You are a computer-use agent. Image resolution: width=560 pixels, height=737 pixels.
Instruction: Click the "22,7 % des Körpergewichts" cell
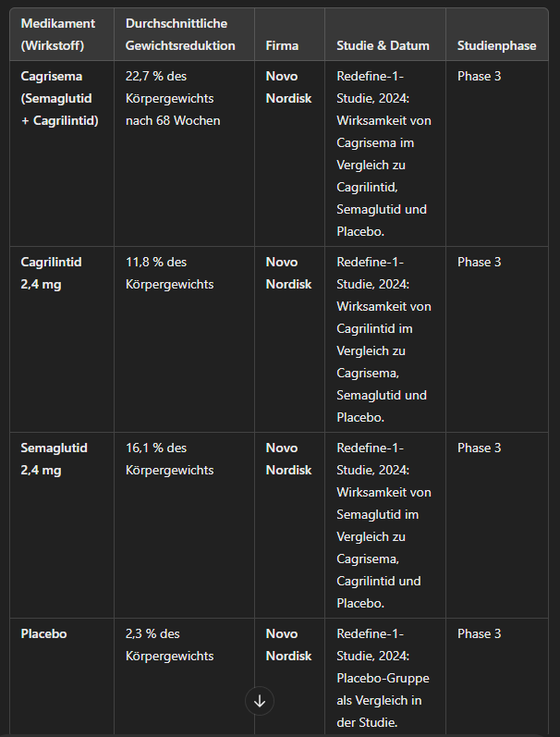coord(173,98)
